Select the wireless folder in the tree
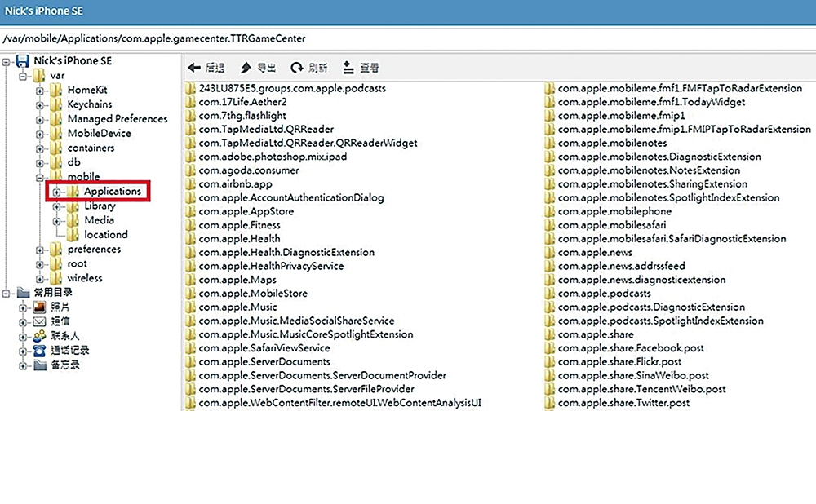 tap(84, 278)
